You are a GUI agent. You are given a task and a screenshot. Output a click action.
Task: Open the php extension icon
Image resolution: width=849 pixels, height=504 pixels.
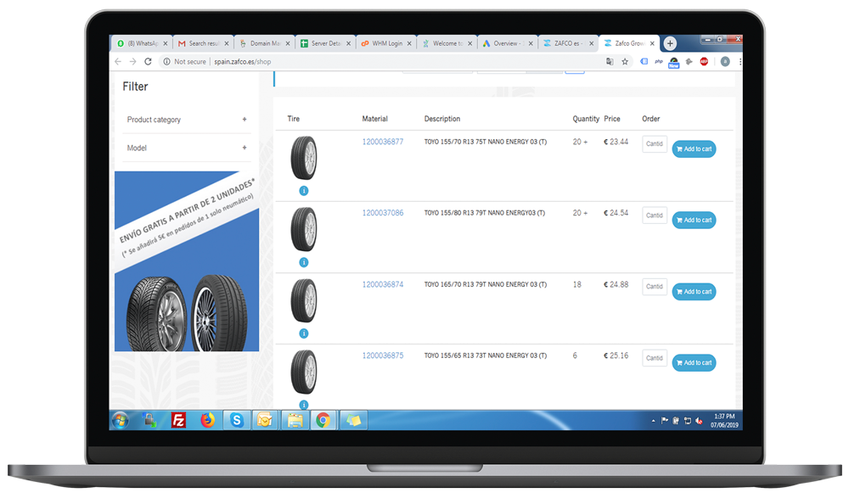pos(659,62)
